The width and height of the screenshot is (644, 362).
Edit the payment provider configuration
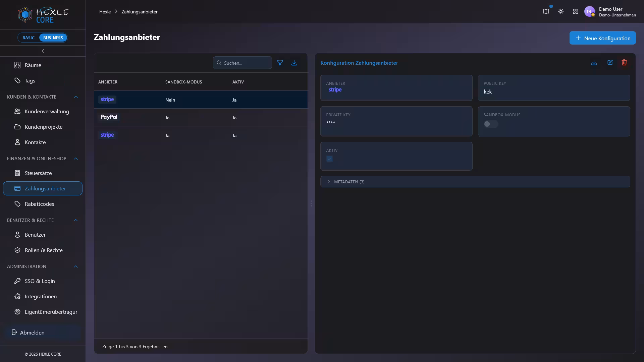(x=610, y=63)
